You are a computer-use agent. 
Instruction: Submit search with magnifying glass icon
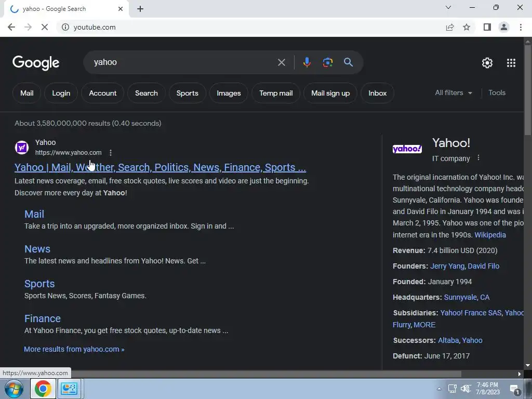tap(348, 62)
